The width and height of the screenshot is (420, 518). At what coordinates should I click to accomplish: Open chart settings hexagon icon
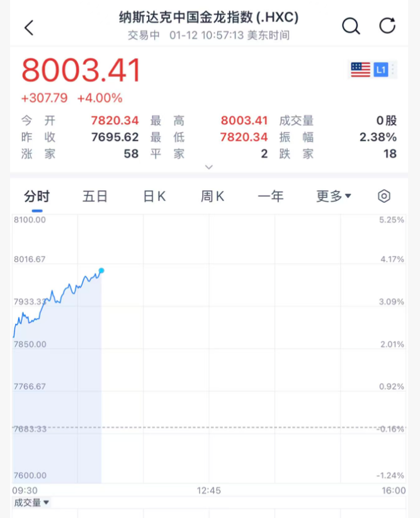pyautogui.click(x=383, y=196)
